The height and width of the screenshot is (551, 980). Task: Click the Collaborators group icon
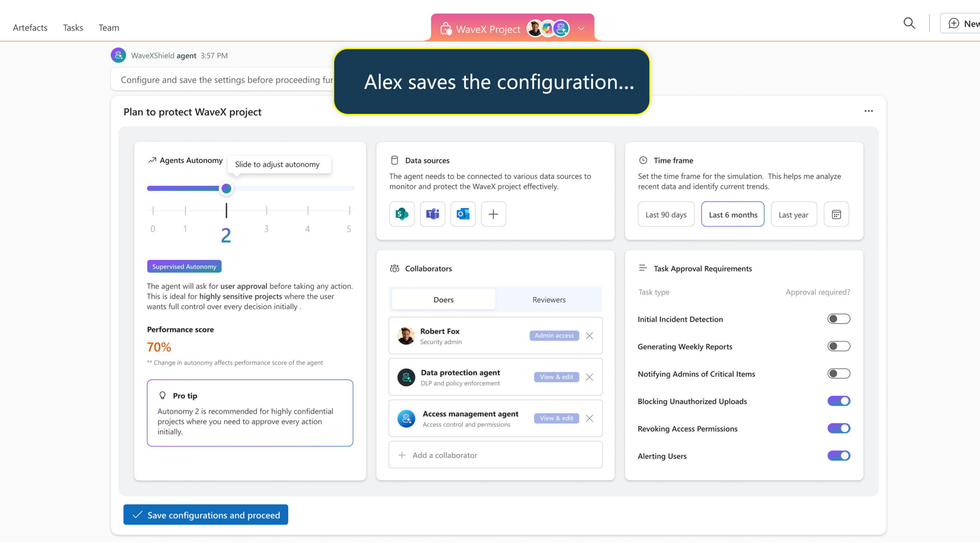click(395, 268)
